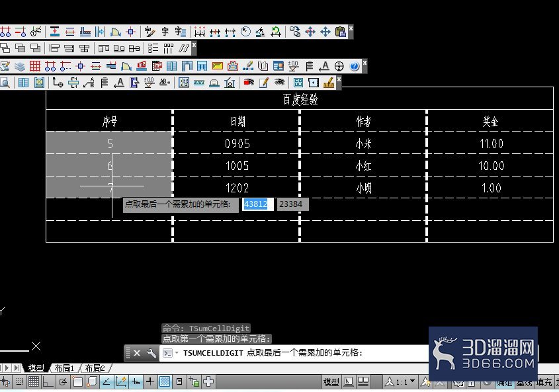Switch to the 模型 tab
559x392 pixels.
[36, 368]
